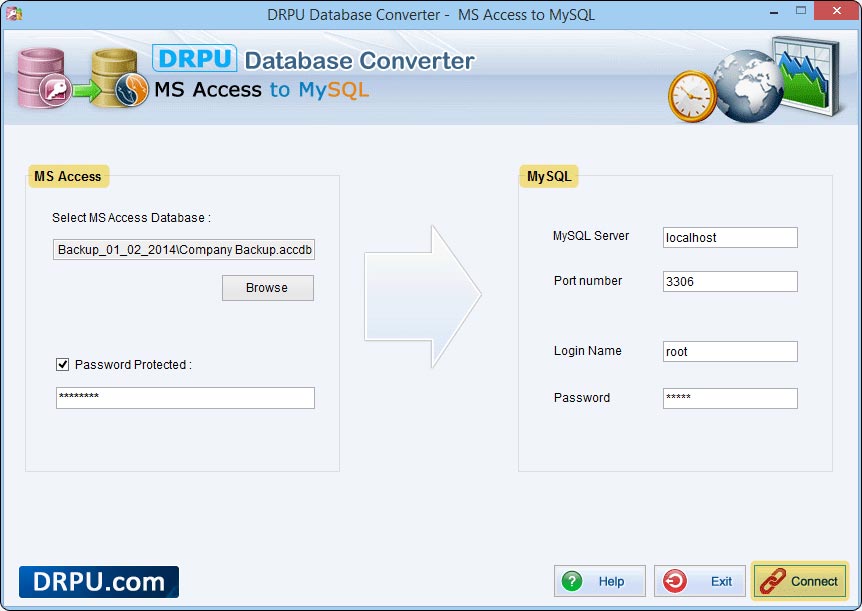Click the pink MS Access database icon
This screenshot has height=611, width=862.
(x=43, y=78)
